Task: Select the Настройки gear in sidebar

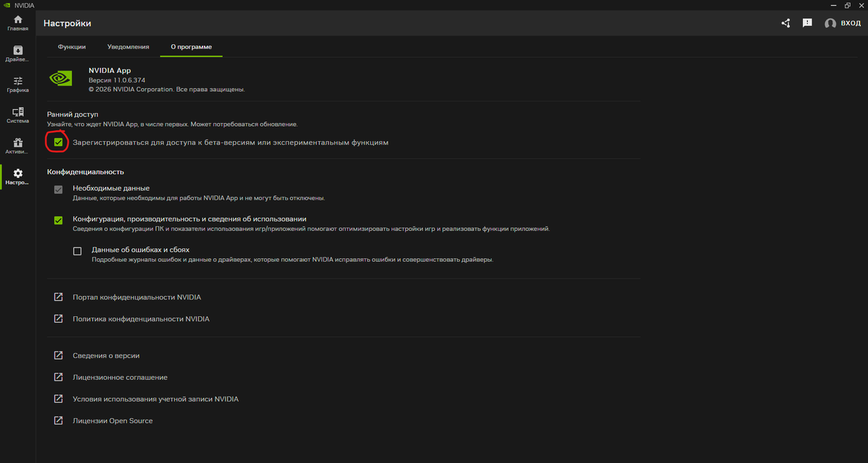Action: click(18, 177)
